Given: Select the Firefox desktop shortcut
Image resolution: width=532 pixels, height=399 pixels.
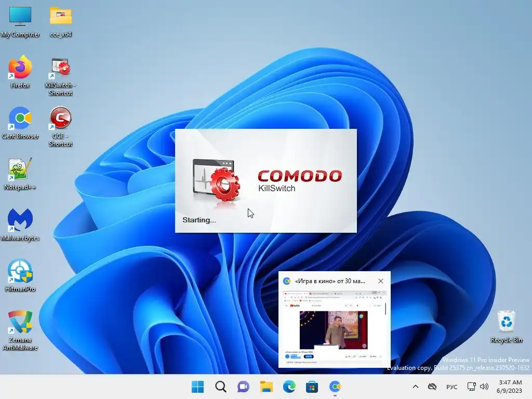Looking at the screenshot, I should tap(20, 72).
